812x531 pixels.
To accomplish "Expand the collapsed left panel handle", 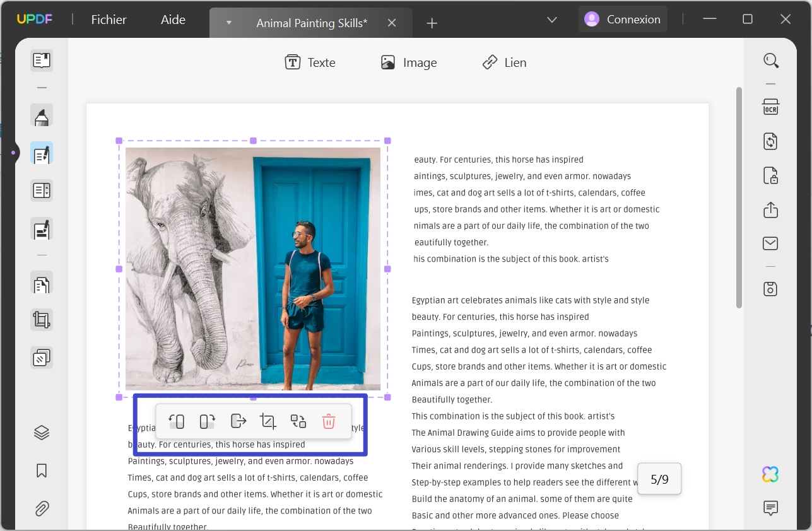I will tap(13, 153).
